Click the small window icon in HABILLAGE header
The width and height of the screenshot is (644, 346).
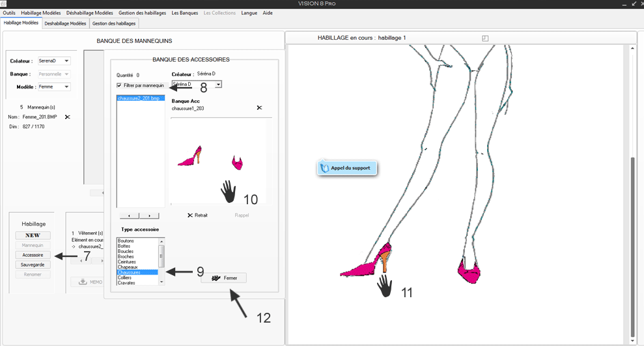point(485,38)
